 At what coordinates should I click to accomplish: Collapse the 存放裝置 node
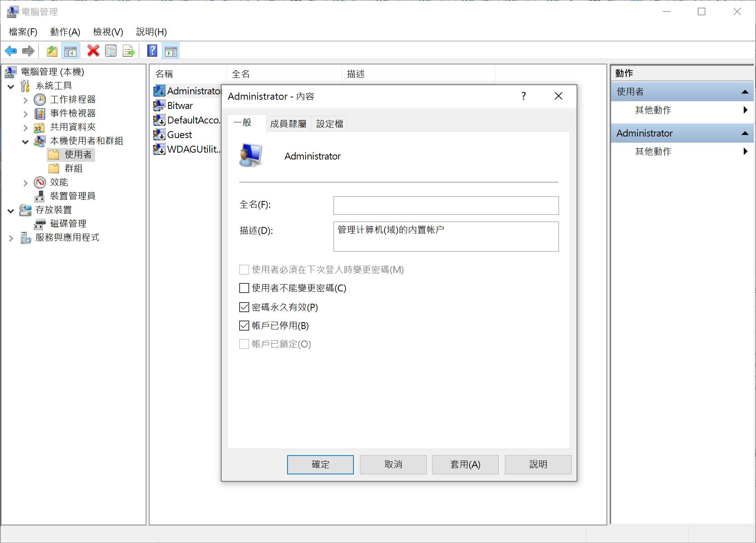pyautogui.click(x=11, y=211)
